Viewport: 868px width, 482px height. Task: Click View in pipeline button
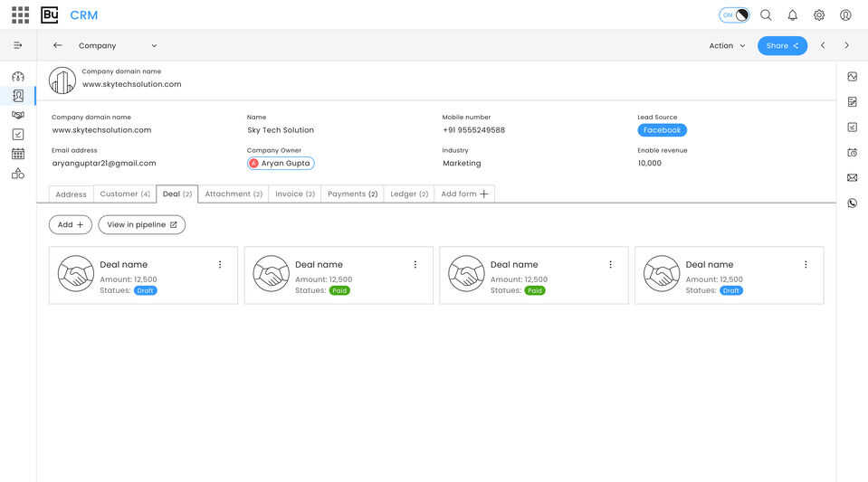click(x=142, y=224)
